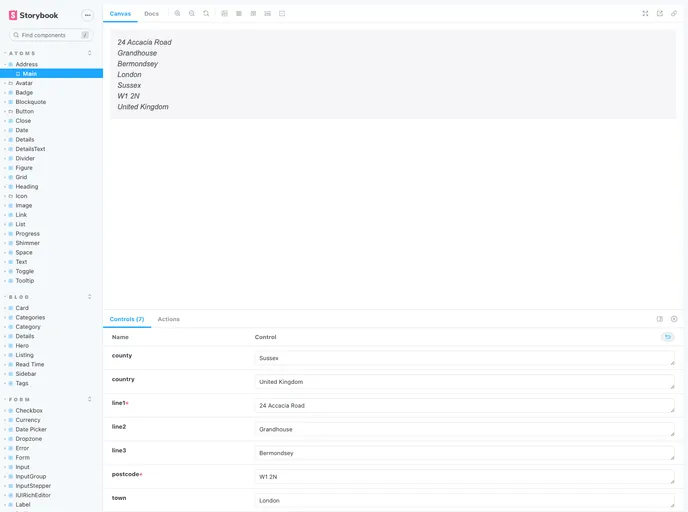Click the search magnifier icon
The height and width of the screenshot is (512, 688).
tap(16, 35)
